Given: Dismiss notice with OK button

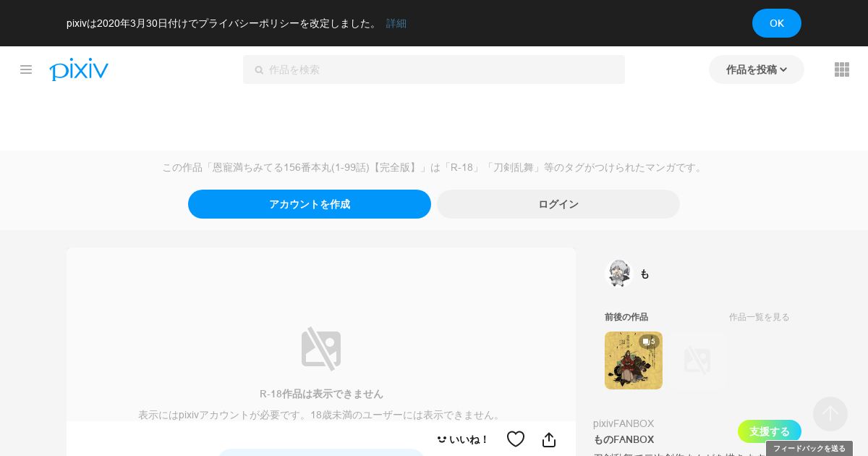Looking at the screenshot, I should click(777, 23).
